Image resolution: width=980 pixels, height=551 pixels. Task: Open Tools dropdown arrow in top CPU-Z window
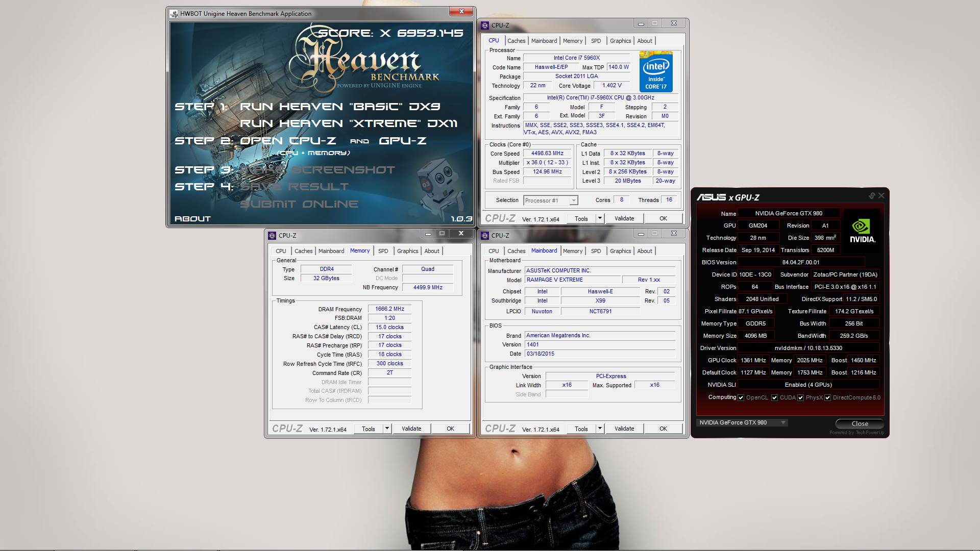600,218
